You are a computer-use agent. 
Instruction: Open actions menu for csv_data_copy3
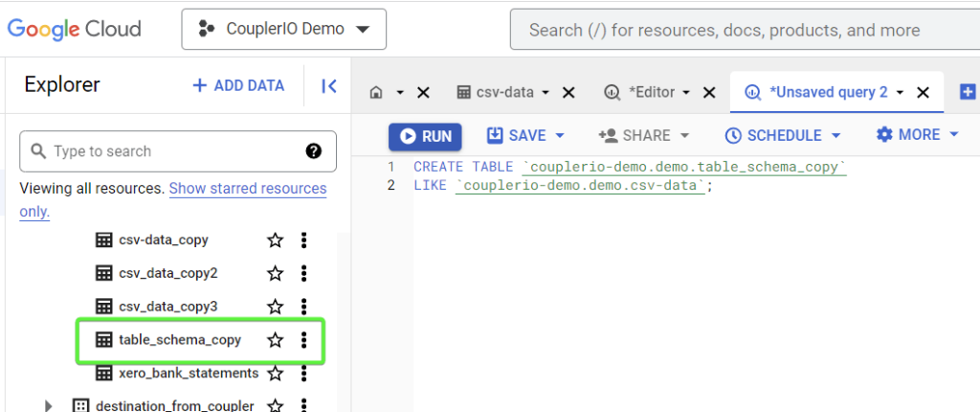303,307
